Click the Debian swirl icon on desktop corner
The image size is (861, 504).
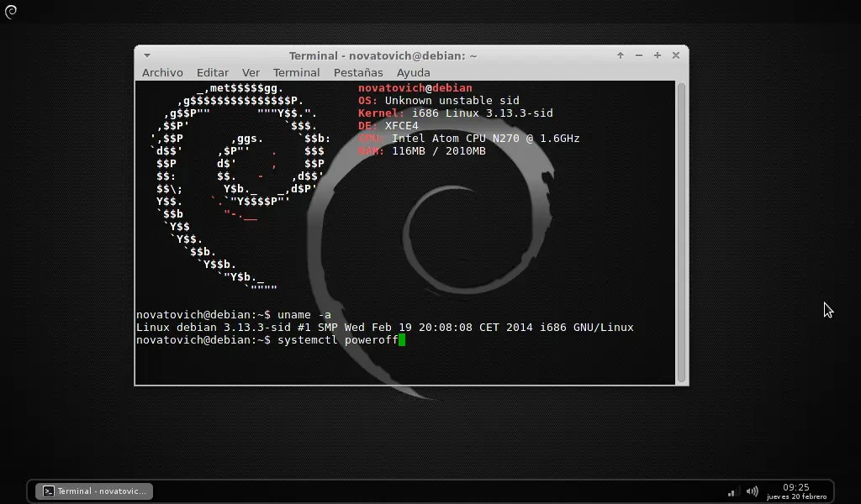point(11,12)
